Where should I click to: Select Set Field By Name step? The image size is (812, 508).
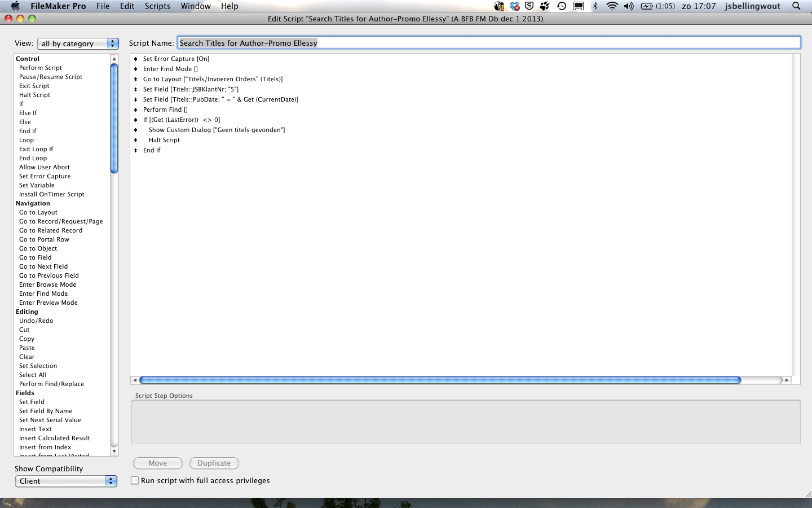[46, 411]
